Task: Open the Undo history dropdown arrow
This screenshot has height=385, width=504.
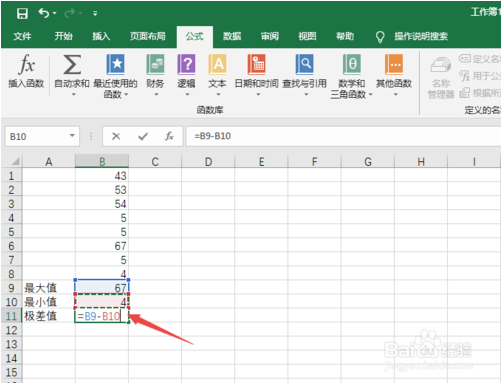Action: (x=55, y=13)
